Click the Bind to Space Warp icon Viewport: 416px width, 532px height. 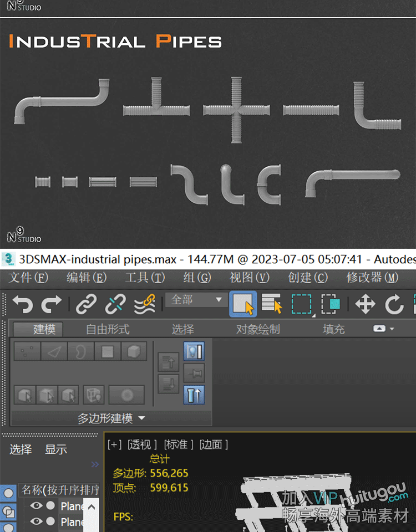pos(145,304)
